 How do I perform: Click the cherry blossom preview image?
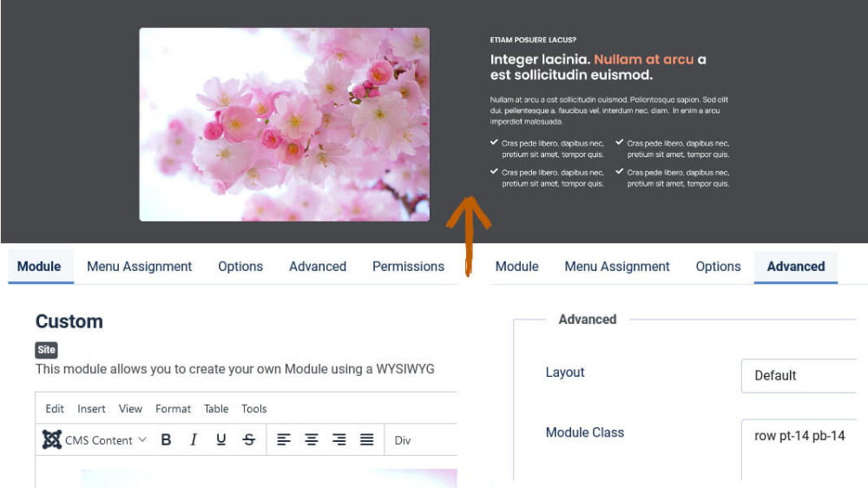click(284, 124)
